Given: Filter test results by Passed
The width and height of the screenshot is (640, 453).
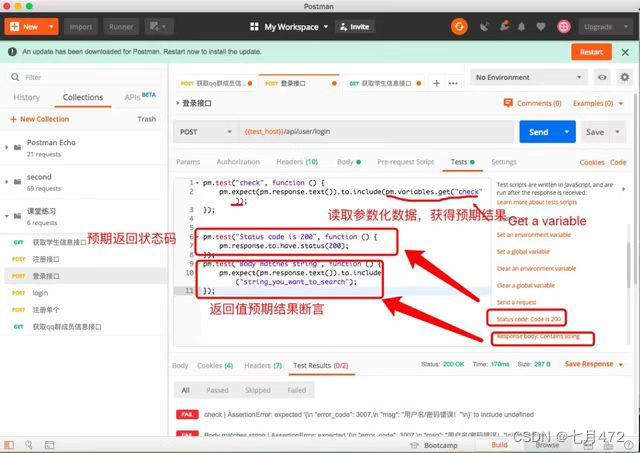Looking at the screenshot, I should click(217, 390).
